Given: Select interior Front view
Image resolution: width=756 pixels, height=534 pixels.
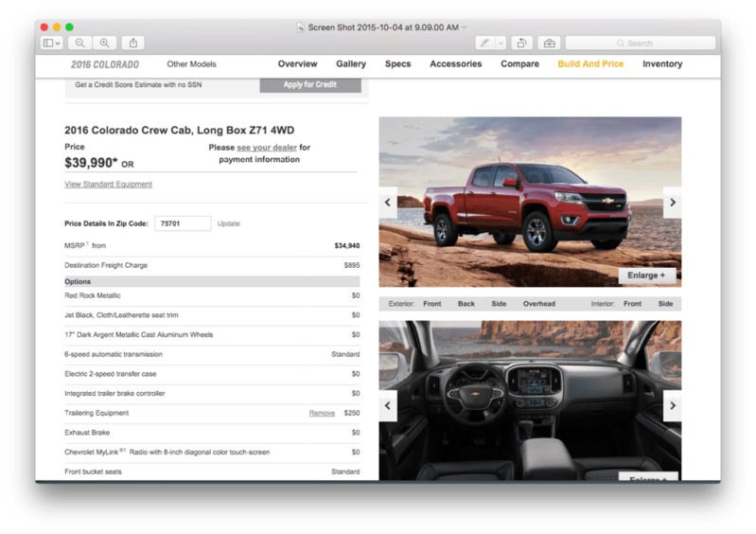Looking at the screenshot, I should point(632,304).
